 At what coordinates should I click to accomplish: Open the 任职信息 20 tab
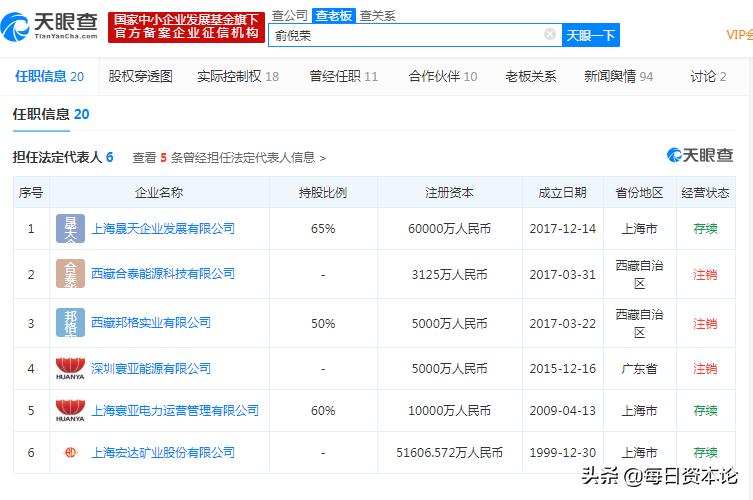(49, 76)
